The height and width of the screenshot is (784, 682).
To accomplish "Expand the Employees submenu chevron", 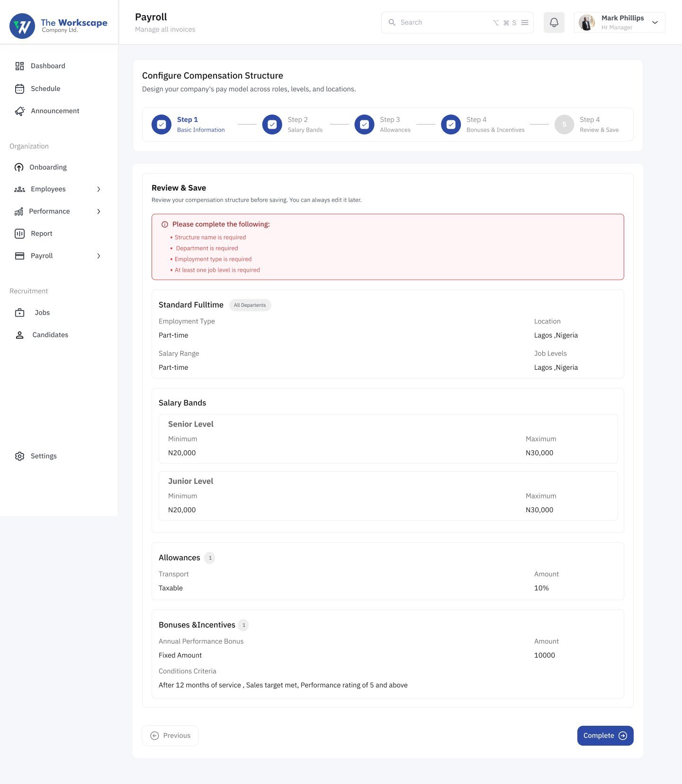I will (x=99, y=189).
